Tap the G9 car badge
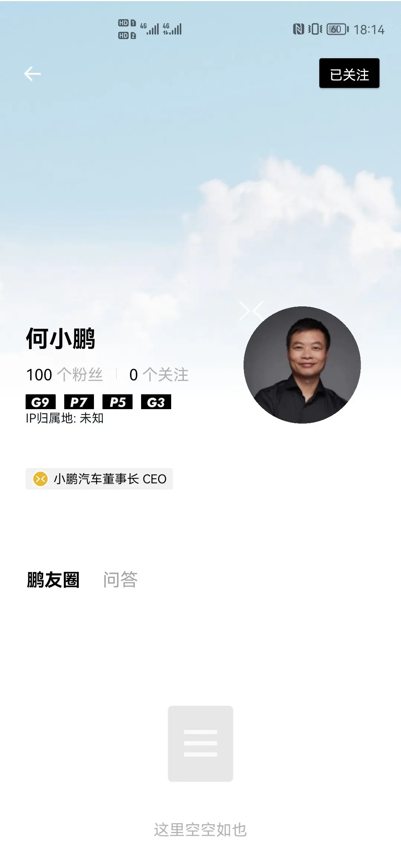 pyautogui.click(x=40, y=402)
